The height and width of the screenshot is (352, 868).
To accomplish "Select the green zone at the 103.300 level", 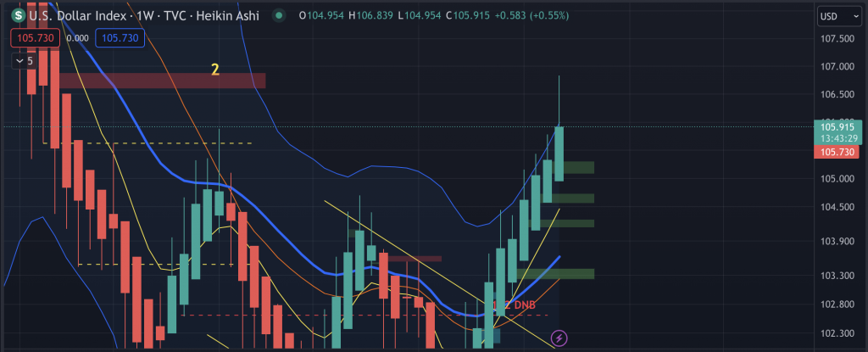I will 555,273.
